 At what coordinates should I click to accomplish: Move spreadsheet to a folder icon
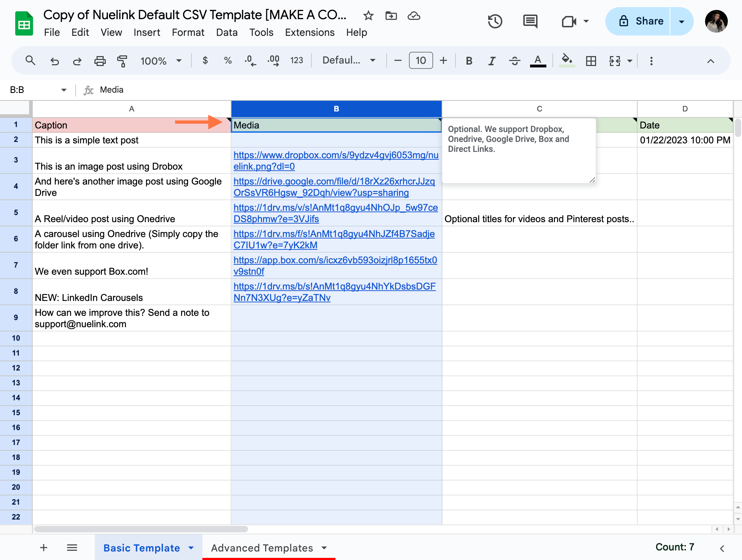391,16
